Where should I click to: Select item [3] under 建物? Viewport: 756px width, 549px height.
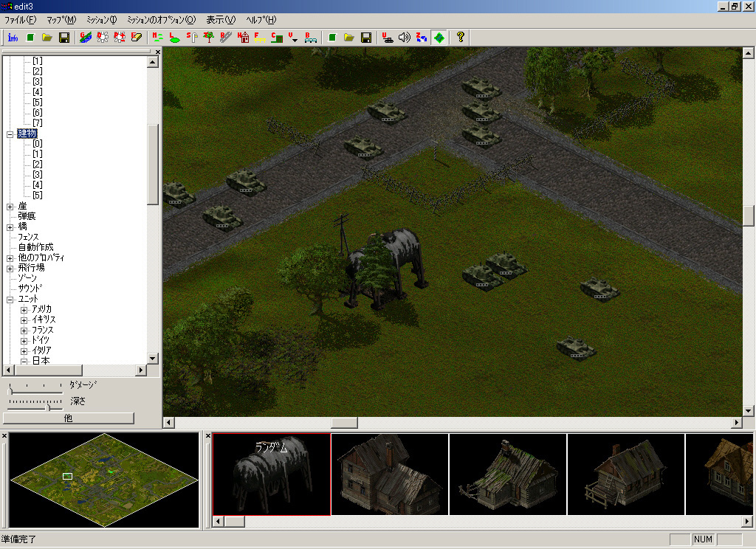point(38,174)
